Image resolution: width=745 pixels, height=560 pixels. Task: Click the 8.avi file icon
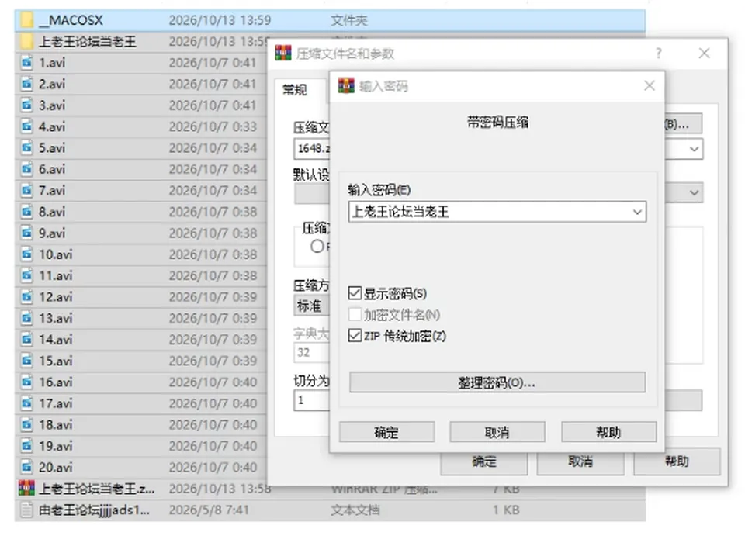tap(26, 212)
